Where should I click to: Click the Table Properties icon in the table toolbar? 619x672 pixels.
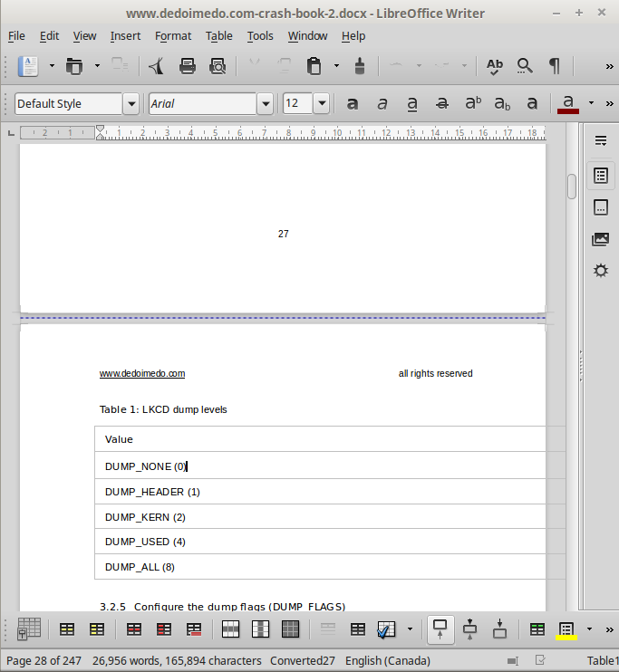[x=29, y=629]
